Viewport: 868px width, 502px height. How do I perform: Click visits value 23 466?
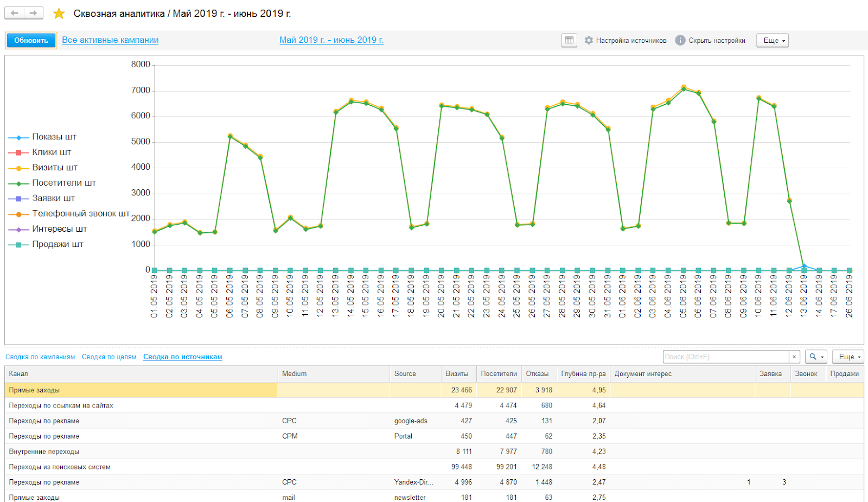point(462,390)
